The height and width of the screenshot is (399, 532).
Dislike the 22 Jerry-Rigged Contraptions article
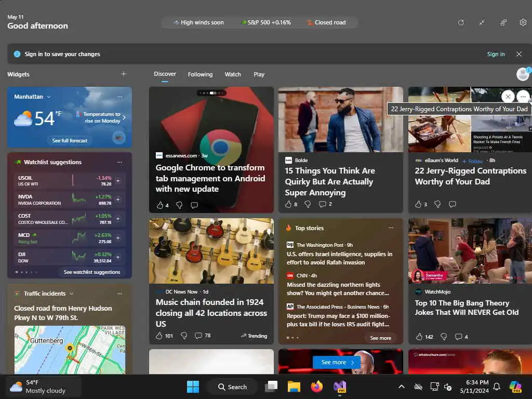click(x=437, y=204)
